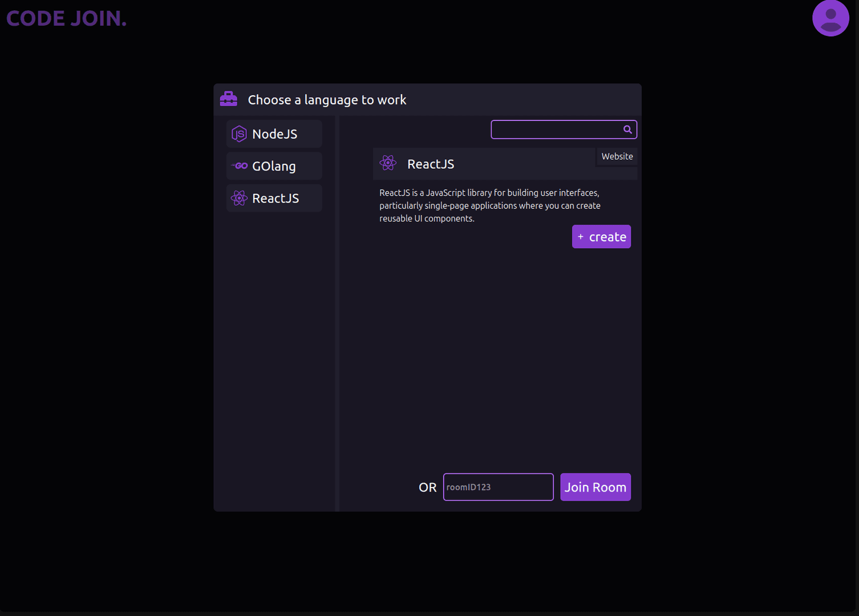Focus the roomID123 input field
The width and height of the screenshot is (859, 616).
(x=499, y=487)
